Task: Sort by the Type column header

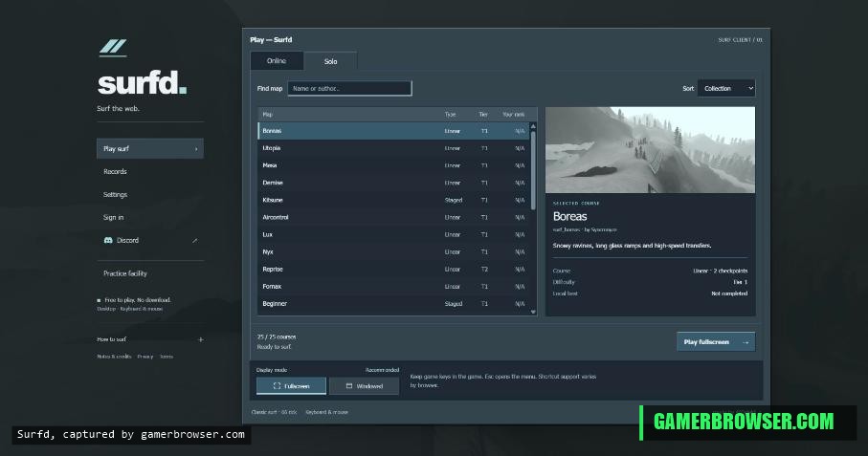Action: point(450,115)
